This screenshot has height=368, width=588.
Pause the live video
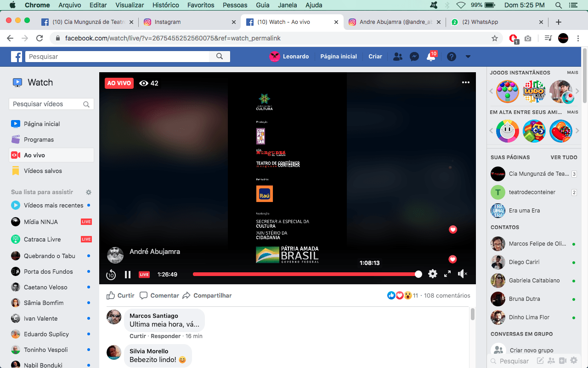coord(128,275)
